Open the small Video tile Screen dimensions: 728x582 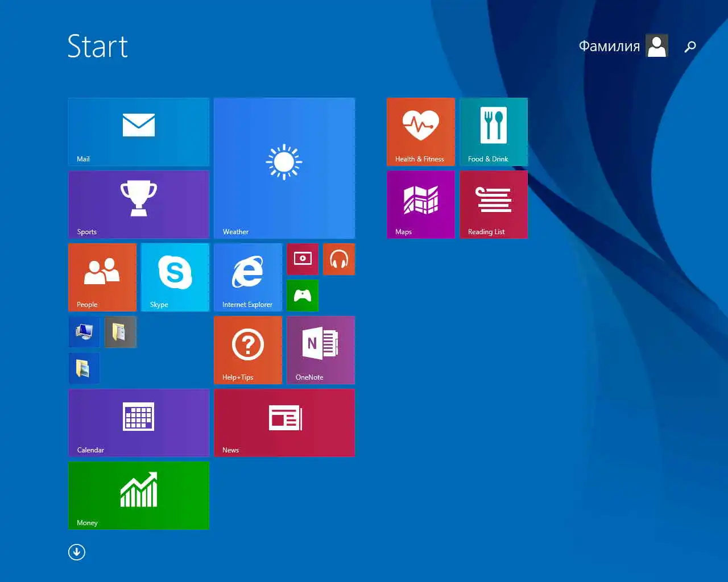(x=303, y=259)
